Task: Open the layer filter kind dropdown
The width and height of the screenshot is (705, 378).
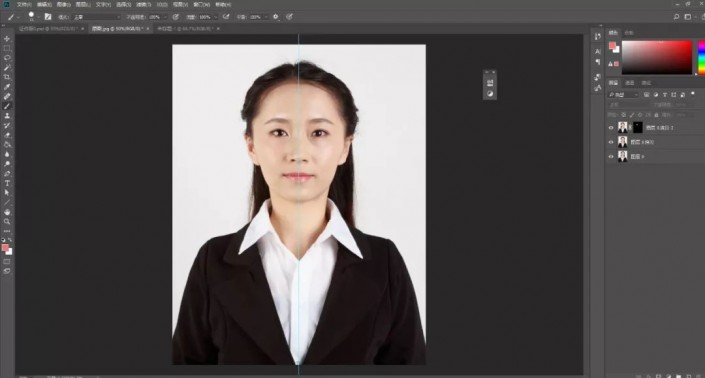Action: pos(623,95)
